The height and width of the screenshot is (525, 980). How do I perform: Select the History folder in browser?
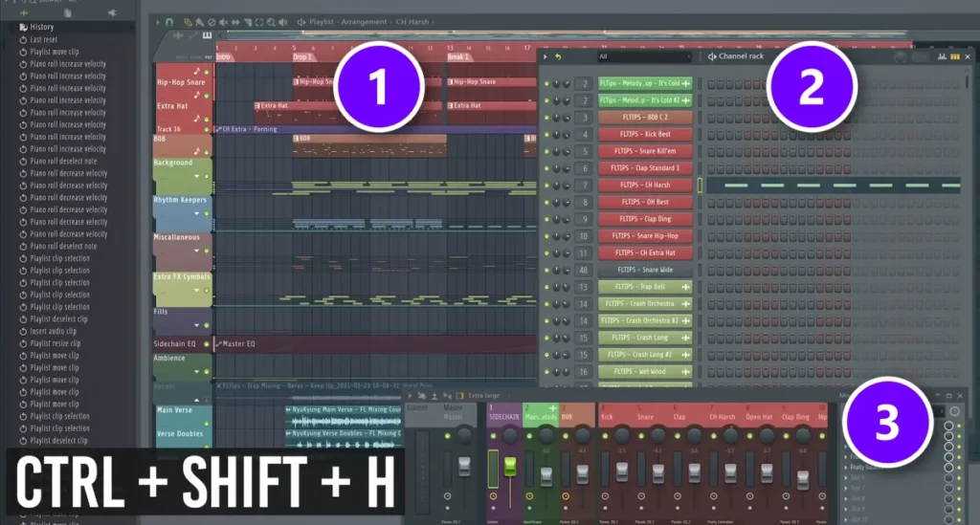[x=42, y=27]
